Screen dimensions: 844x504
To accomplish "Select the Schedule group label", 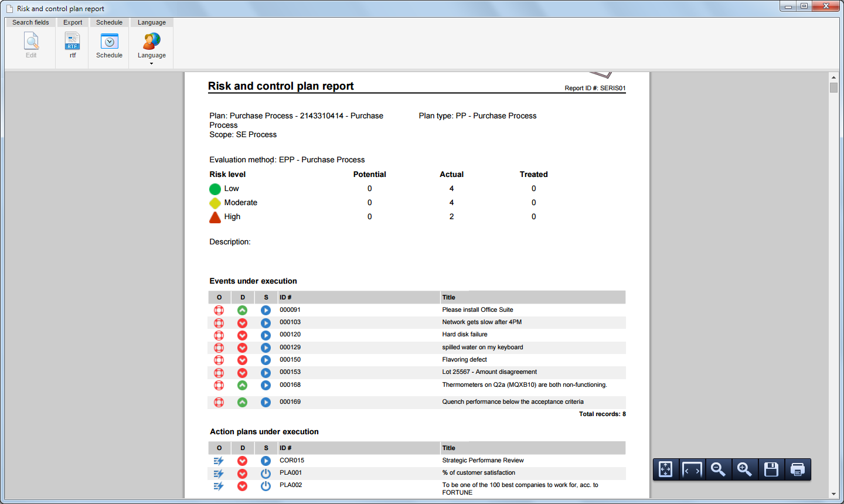I will (110, 22).
